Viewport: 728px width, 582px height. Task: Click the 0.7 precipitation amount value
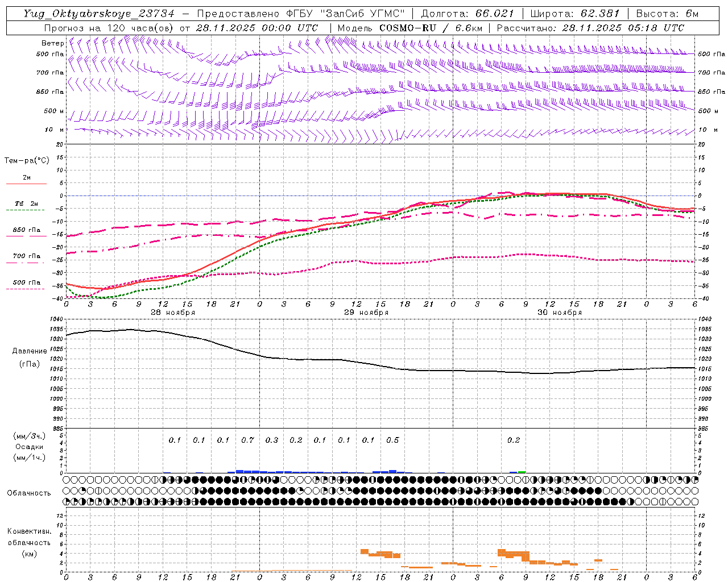[x=247, y=440]
